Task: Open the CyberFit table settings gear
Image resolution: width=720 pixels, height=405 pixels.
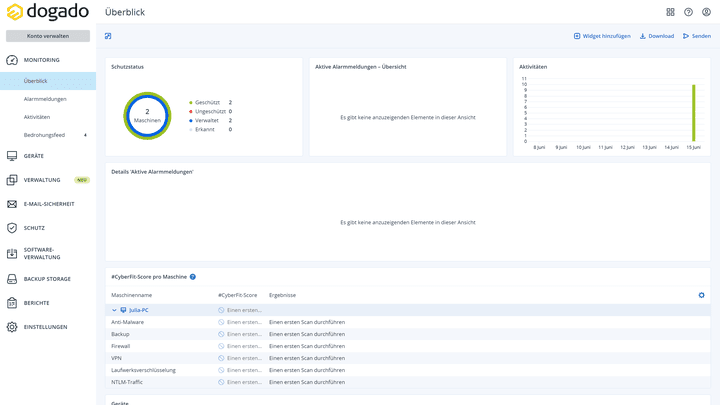Action: click(x=701, y=295)
